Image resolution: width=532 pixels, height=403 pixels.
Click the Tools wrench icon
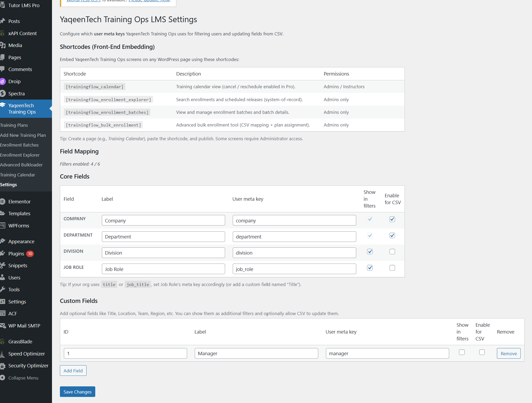coord(3,289)
